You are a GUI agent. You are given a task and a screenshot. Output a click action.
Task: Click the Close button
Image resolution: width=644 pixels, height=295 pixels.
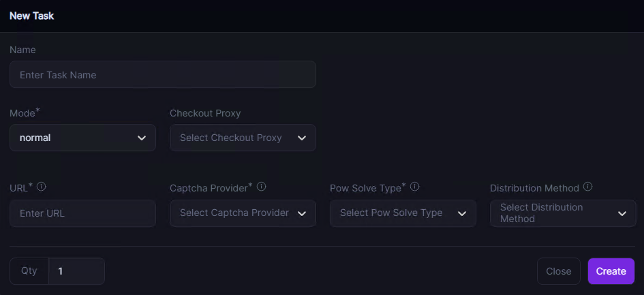tap(558, 271)
